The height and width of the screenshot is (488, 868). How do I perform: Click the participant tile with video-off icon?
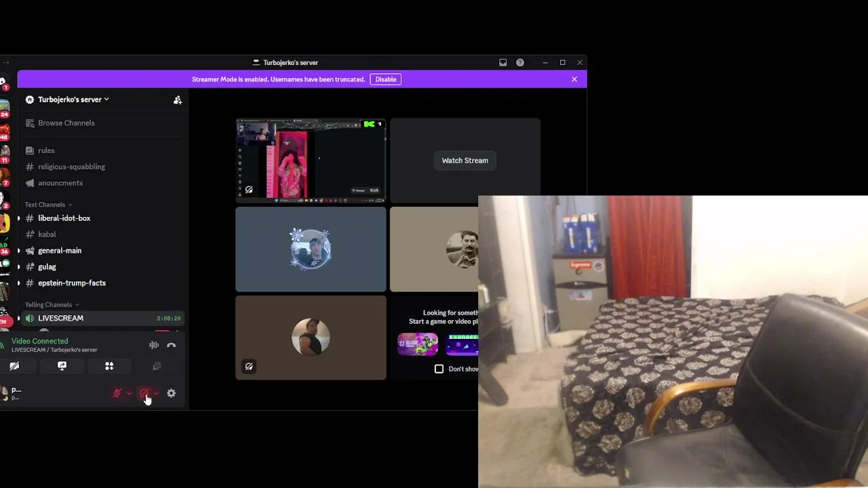pyautogui.click(x=311, y=338)
